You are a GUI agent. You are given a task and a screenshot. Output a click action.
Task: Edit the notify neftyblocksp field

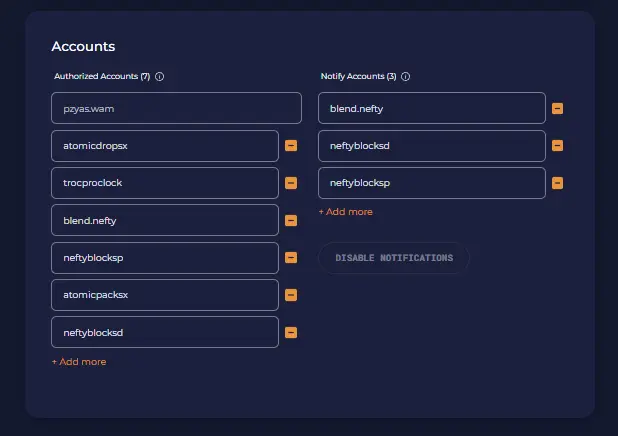pos(432,183)
